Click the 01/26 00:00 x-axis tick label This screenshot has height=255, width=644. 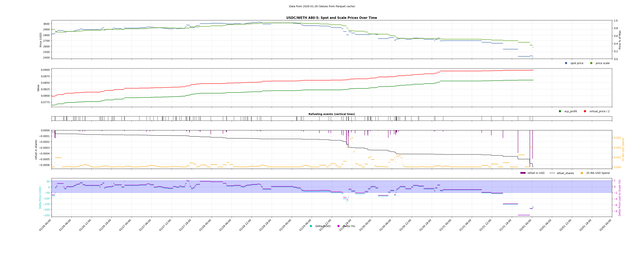[x=45, y=225]
